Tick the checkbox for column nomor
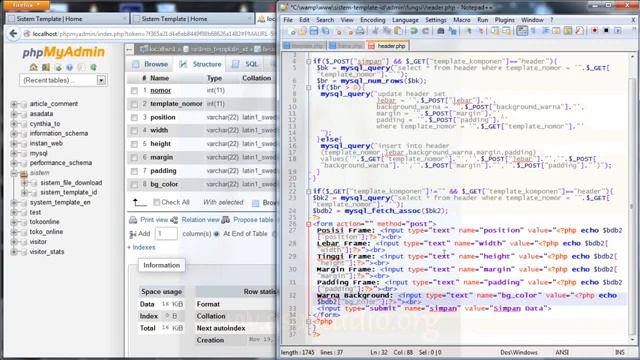Image resolution: width=640 pixels, height=360 pixels. click(134, 91)
